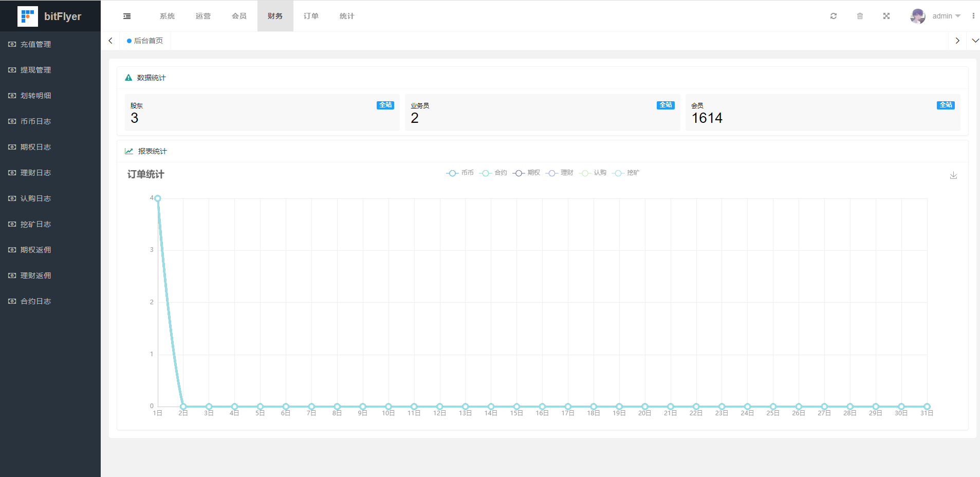Open 充值管理 in the sidebar
The height and width of the screenshot is (477, 980).
pyautogui.click(x=35, y=44)
